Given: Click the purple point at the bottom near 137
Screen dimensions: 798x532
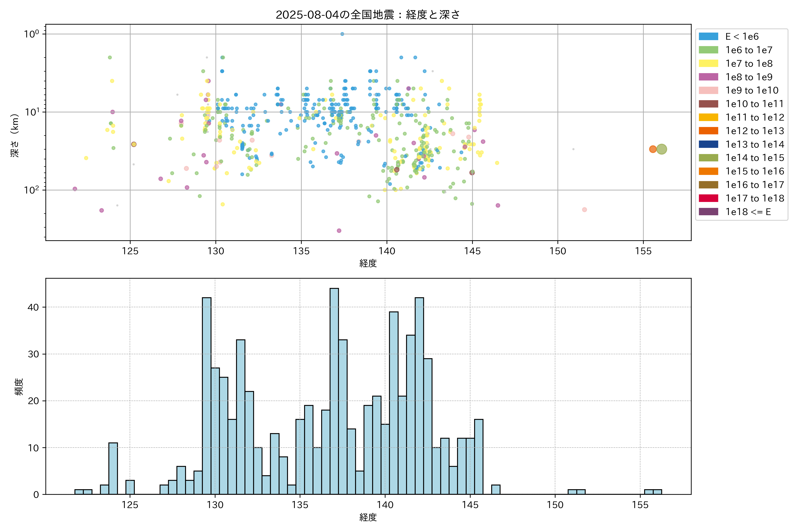Looking at the screenshot, I should [x=339, y=231].
